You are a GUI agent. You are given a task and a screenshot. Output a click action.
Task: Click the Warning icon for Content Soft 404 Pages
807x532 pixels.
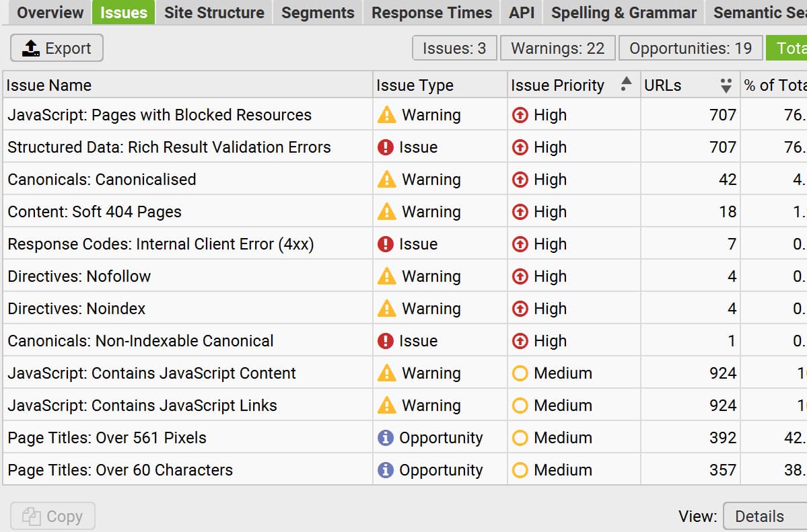click(x=388, y=211)
